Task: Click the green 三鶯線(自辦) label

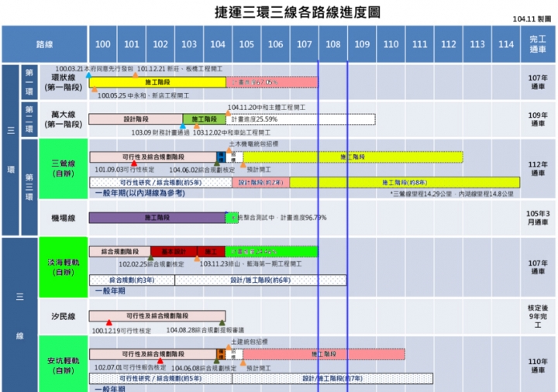Action: pos(64,169)
